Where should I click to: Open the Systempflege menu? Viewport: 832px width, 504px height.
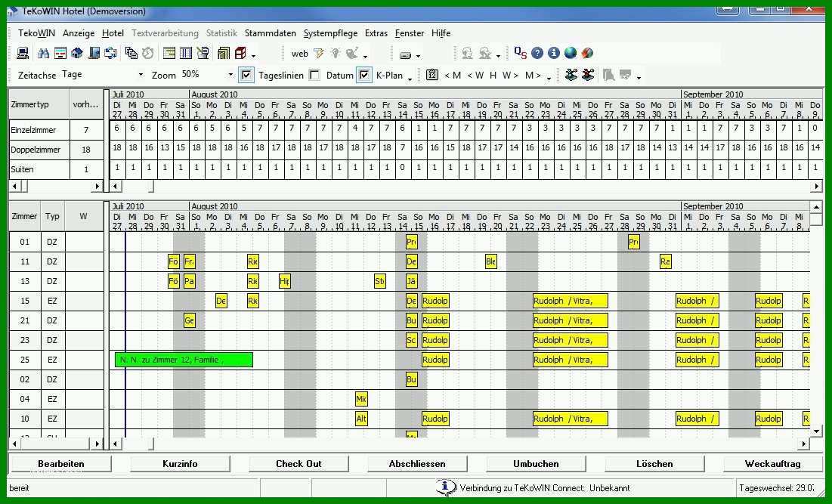[x=330, y=33]
